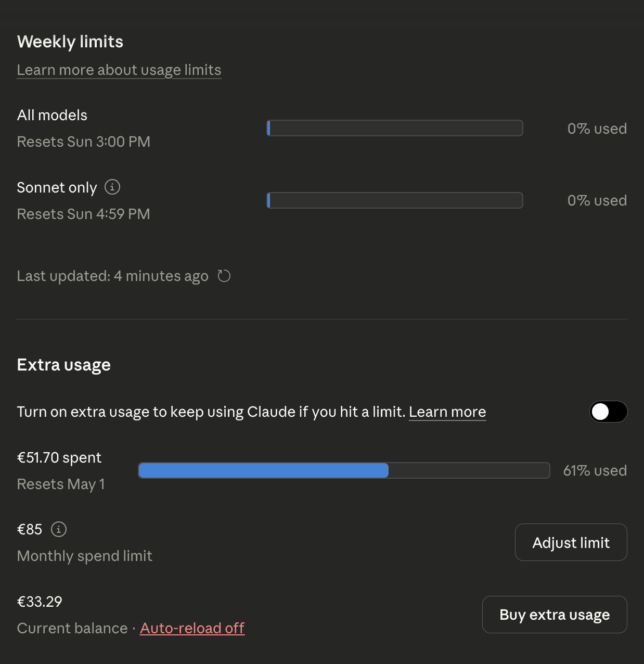Click the Auto-reload off link
Screen dimensions: 644x664
pyautogui.click(x=192, y=628)
